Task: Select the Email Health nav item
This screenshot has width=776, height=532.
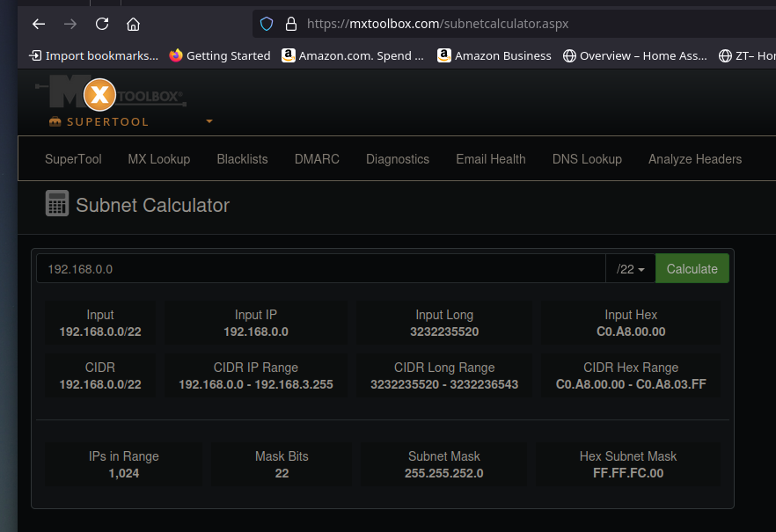Action: coord(490,159)
